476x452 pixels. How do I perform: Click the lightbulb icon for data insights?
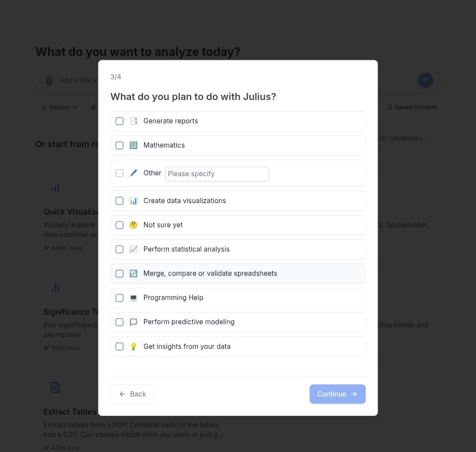133,346
